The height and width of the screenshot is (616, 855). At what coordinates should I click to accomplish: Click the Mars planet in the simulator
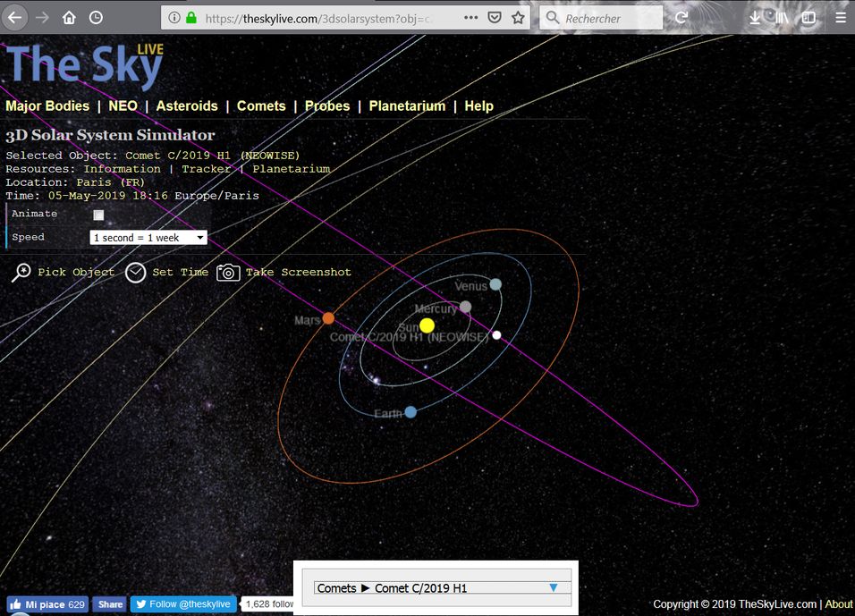point(328,318)
